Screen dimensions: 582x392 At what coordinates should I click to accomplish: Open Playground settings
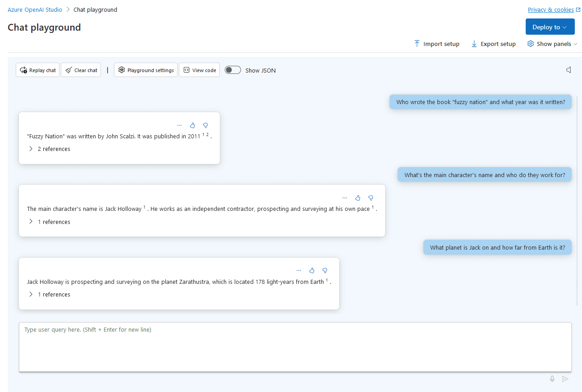145,70
